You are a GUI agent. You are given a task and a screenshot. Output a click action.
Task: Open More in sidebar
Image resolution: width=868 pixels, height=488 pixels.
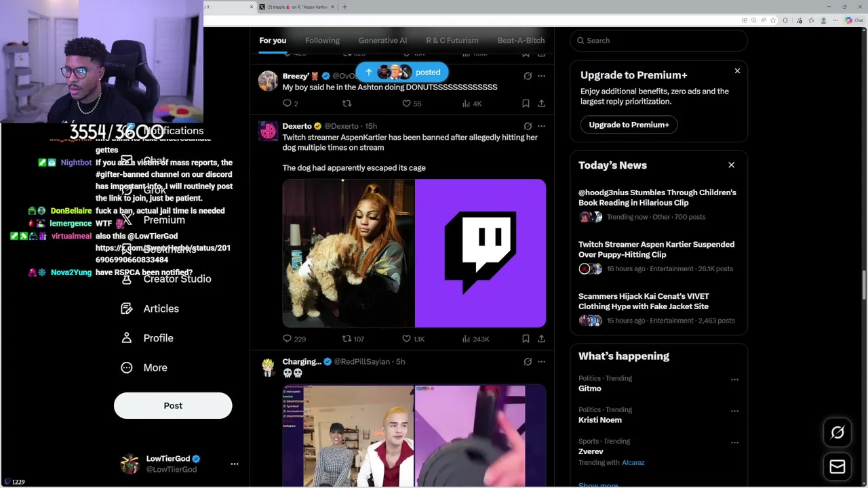[155, 367]
